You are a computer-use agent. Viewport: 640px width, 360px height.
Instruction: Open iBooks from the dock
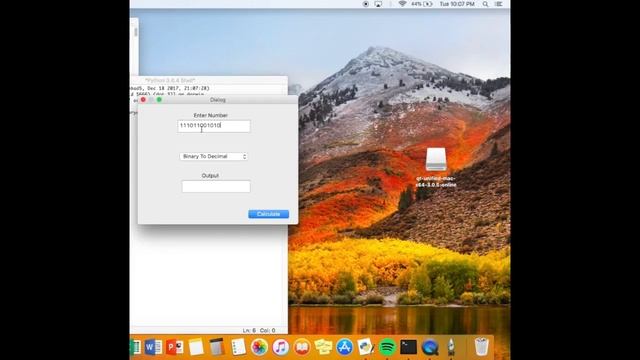pos(302,347)
